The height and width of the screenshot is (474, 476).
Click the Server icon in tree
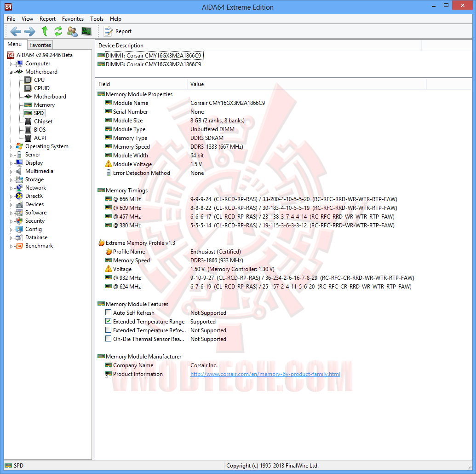pos(19,155)
